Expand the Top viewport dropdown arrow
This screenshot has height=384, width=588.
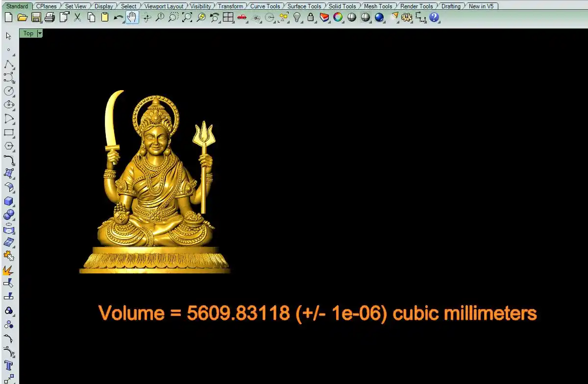(40, 33)
